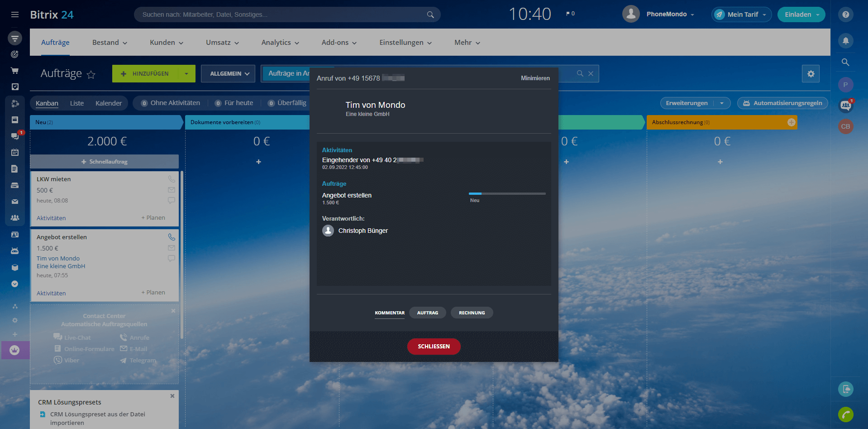Click the phone icon on Angebot erstellen card
Screen dimensions: 868x429
point(172,237)
